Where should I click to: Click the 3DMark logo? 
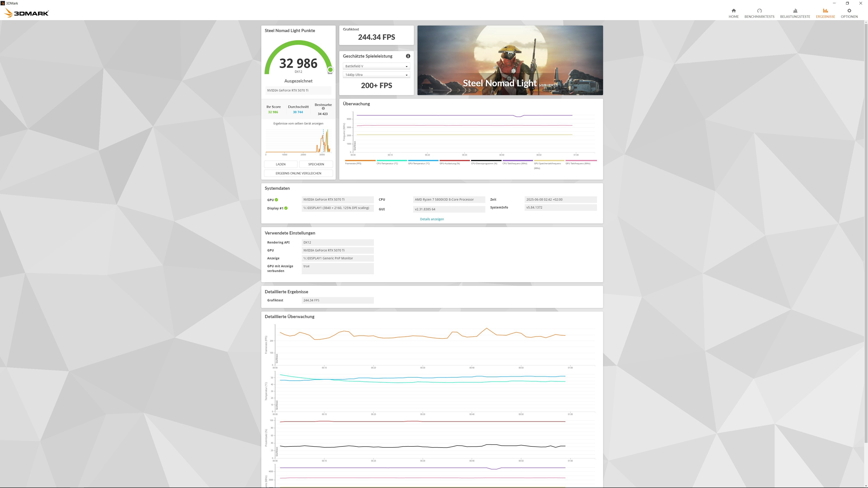click(x=27, y=13)
